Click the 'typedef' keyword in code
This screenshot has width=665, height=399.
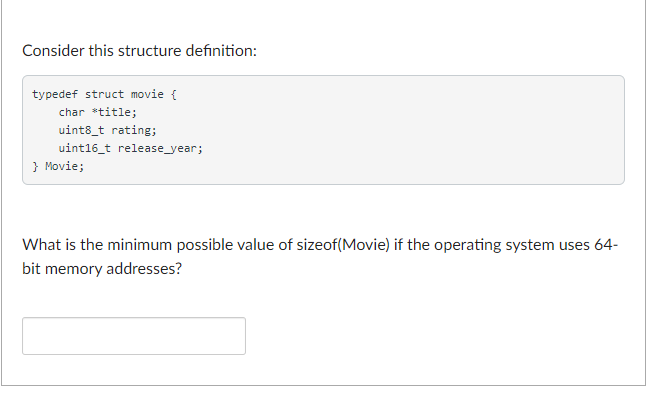55,94
